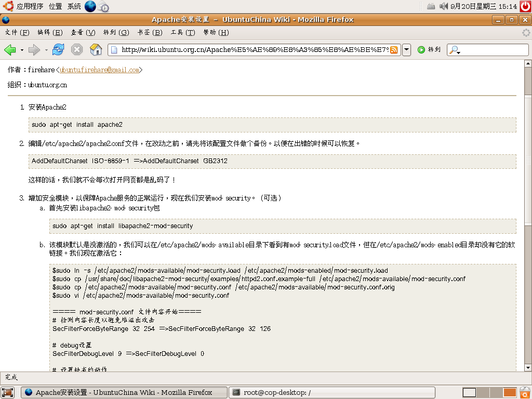Click the red power/logout icon
The height and width of the screenshot is (399, 532).
coord(526,6)
